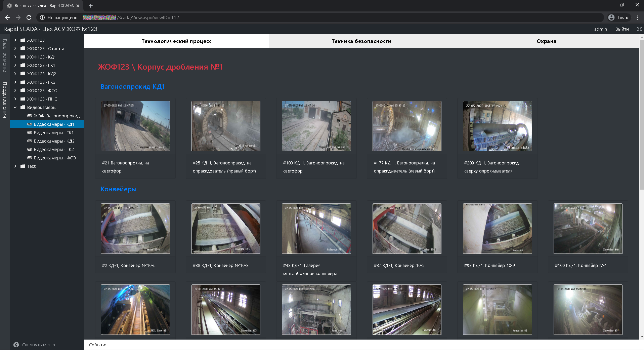Expand the ЖОФ123 - ГК1 node
644x350 pixels.
(x=15, y=65)
